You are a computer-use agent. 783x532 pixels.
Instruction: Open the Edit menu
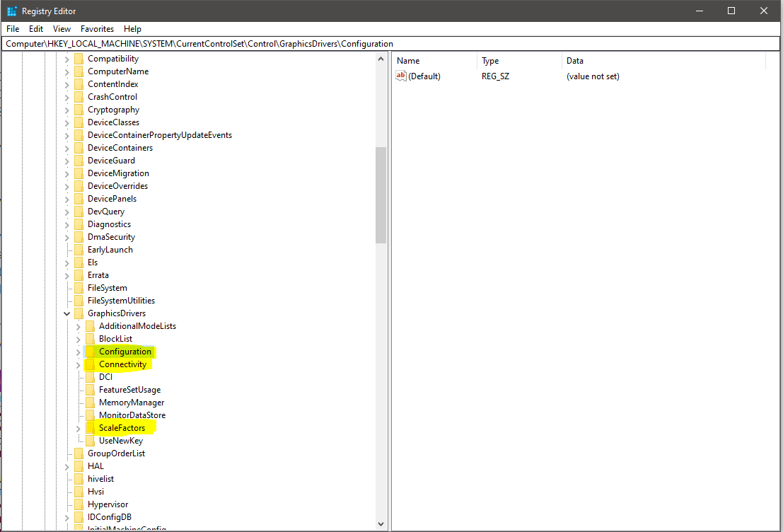(35, 29)
